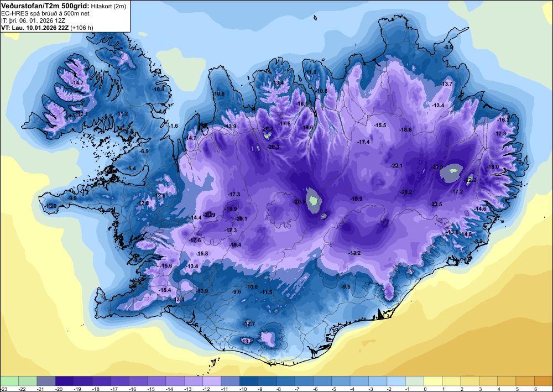Click the -1.6 temperature label
553x392 pixels.
(173, 126)
